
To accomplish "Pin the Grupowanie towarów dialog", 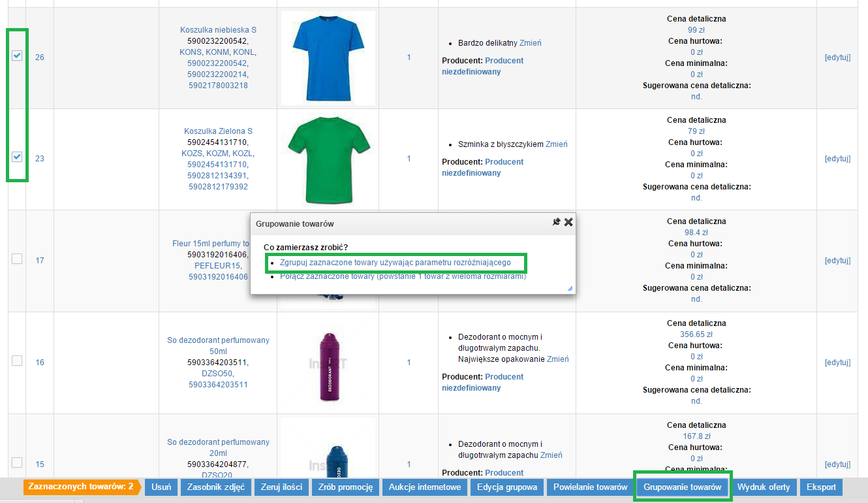I will click(x=556, y=222).
